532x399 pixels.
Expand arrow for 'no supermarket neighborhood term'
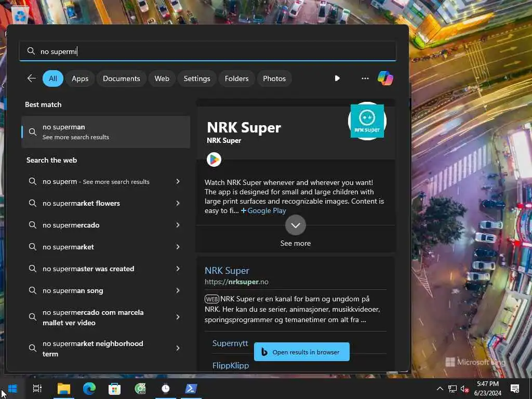click(x=178, y=348)
